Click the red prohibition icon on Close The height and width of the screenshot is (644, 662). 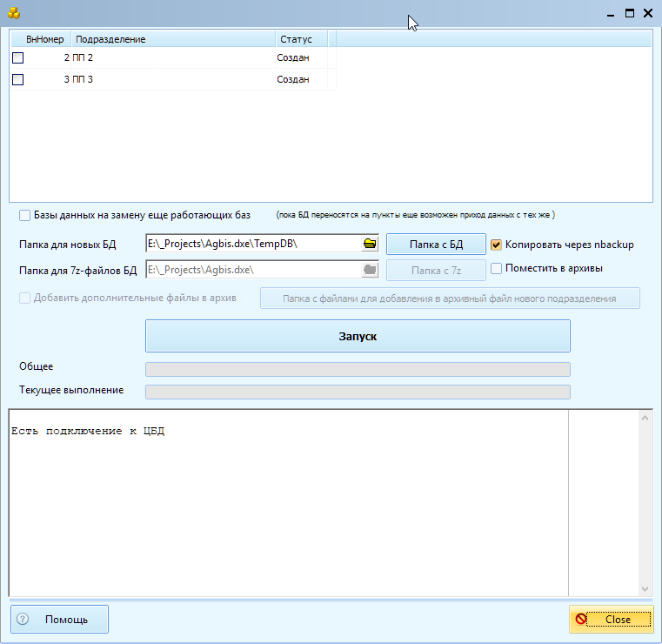click(581, 619)
